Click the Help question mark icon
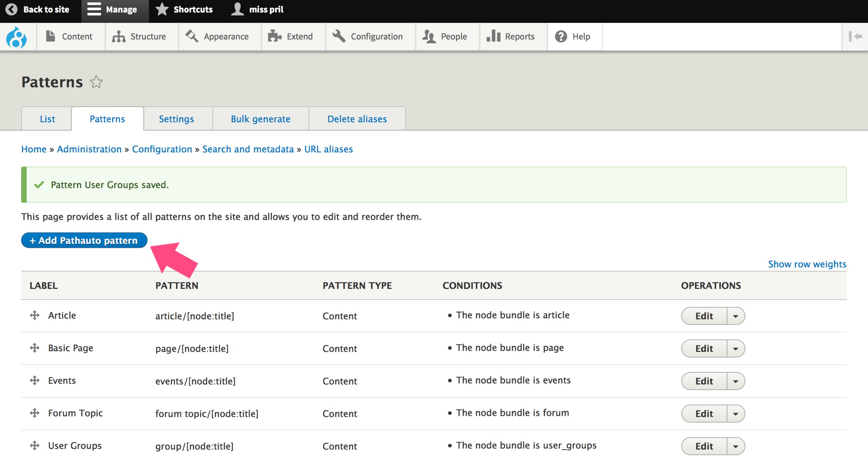 click(561, 36)
